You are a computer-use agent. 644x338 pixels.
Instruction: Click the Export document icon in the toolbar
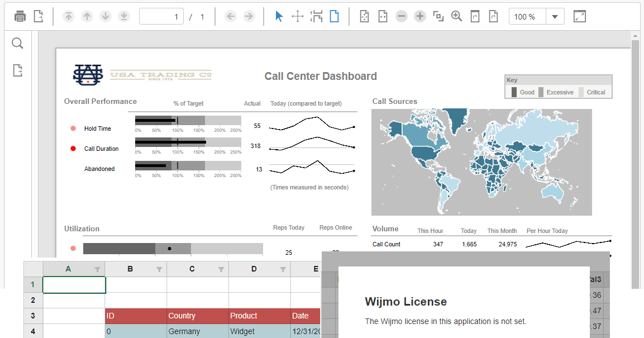click(x=39, y=16)
